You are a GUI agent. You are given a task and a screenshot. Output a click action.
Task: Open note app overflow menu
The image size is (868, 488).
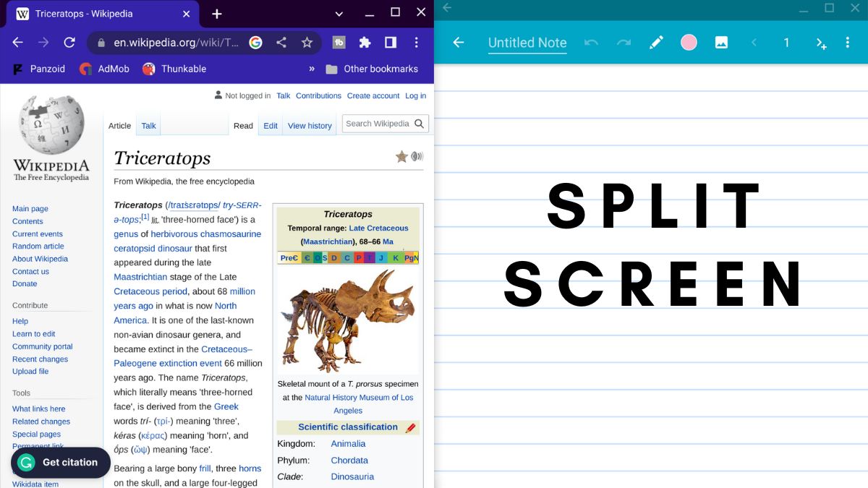(x=847, y=43)
